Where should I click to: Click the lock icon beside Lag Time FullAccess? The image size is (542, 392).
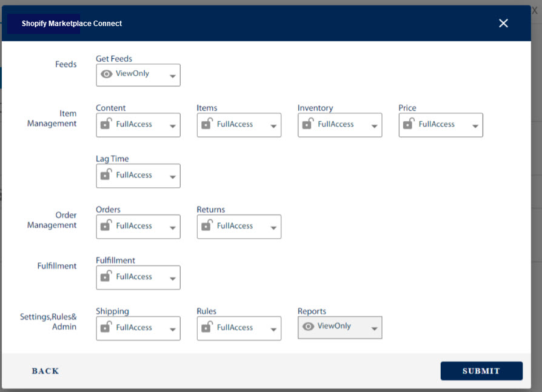click(107, 175)
